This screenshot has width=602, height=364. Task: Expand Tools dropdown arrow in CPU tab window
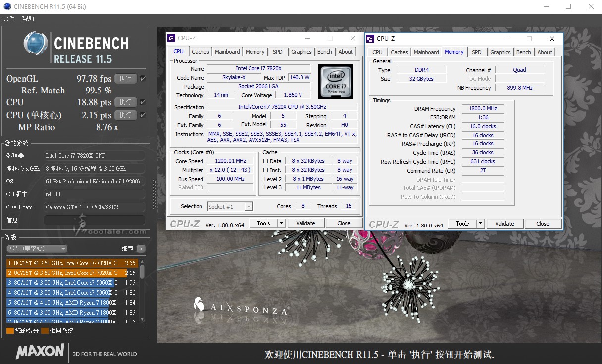pyautogui.click(x=281, y=223)
